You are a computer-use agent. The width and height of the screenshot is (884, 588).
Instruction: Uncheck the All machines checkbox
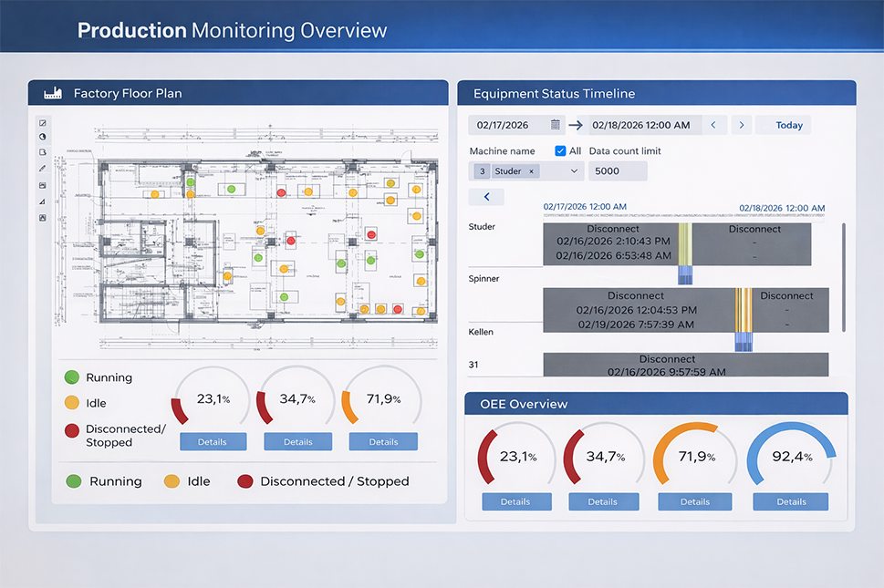[x=560, y=150]
